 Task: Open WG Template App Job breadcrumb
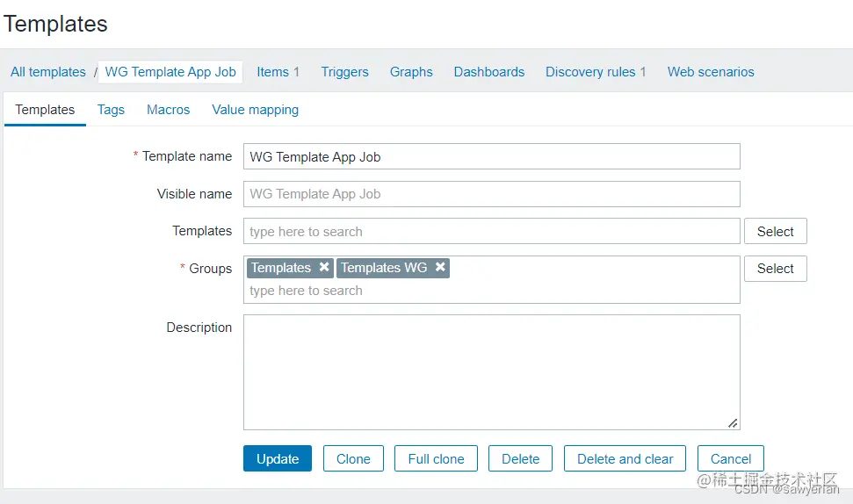click(x=170, y=72)
